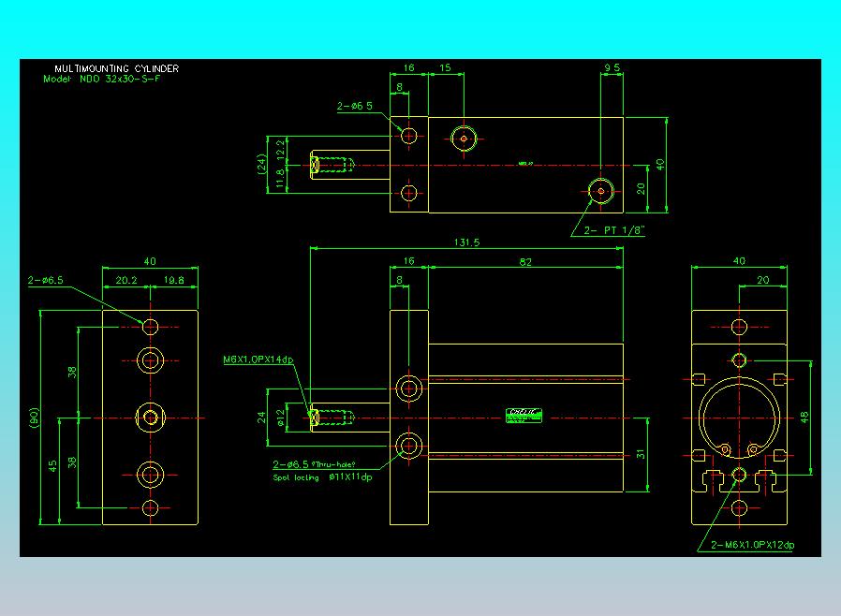The width and height of the screenshot is (841, 616).
Task: Click the "12.2" dimension value
Action: (x=280, y=150)
